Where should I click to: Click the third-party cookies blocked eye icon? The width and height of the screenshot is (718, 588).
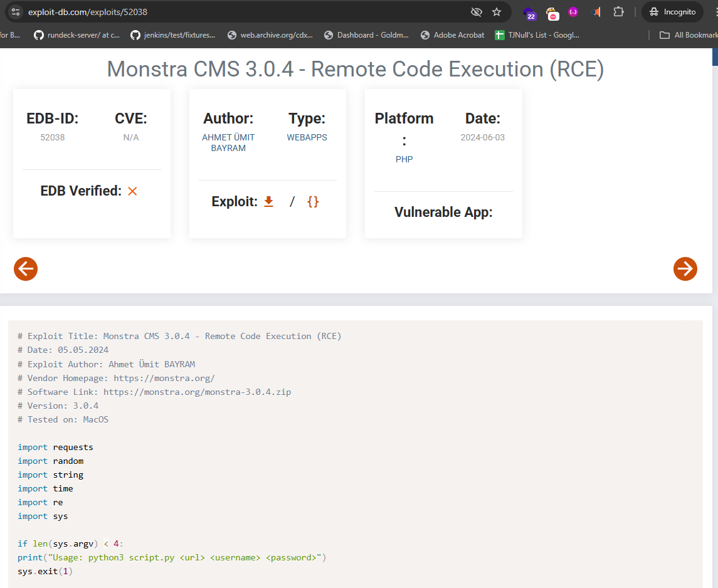pos(477,12)
